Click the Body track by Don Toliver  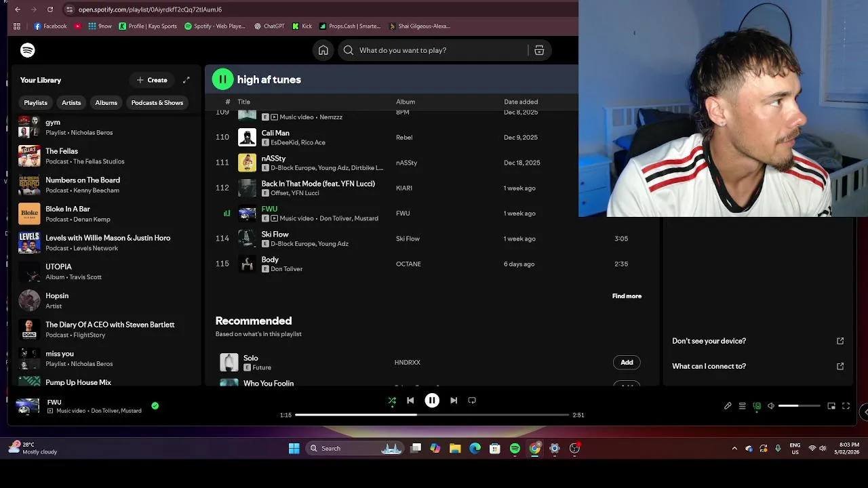coord(270,260)
